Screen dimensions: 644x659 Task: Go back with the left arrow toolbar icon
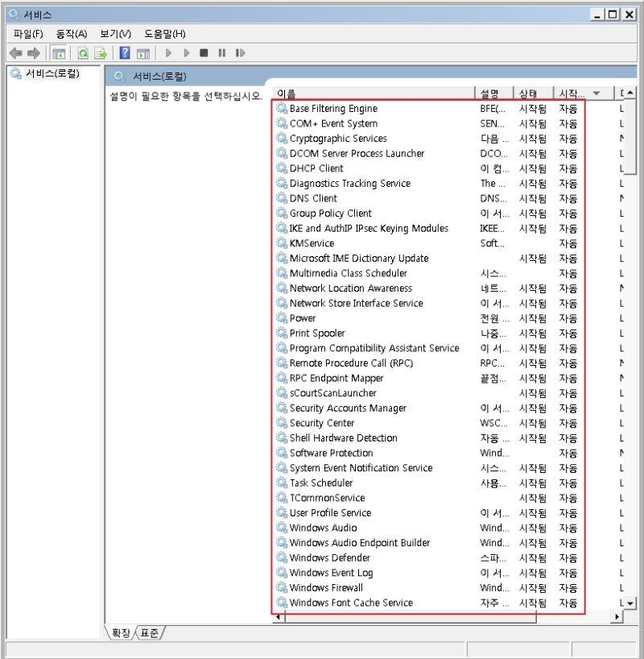(x=16, y=53)
